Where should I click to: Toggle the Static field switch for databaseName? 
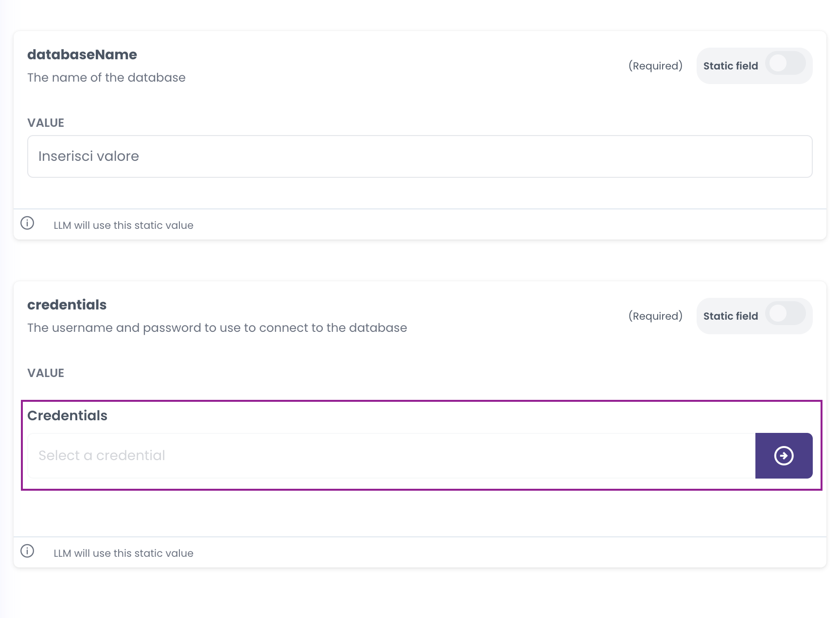(786, 64)
